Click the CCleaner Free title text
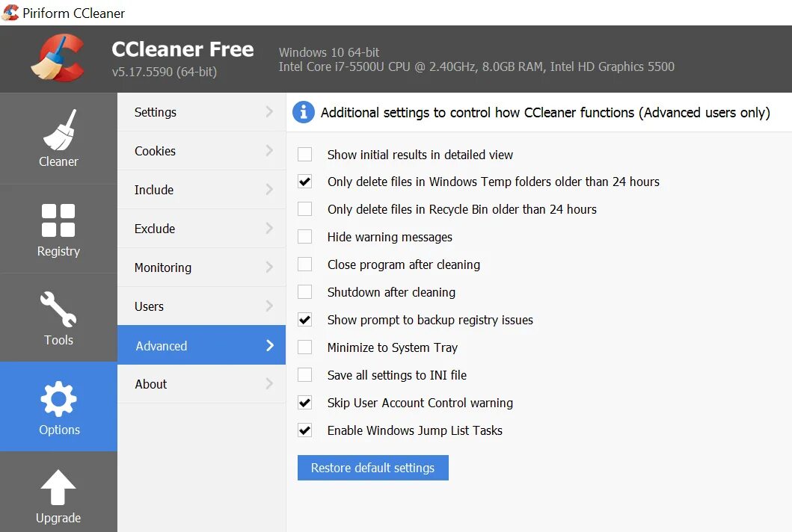This screenshot has width=792, height=532. point(182,49)
